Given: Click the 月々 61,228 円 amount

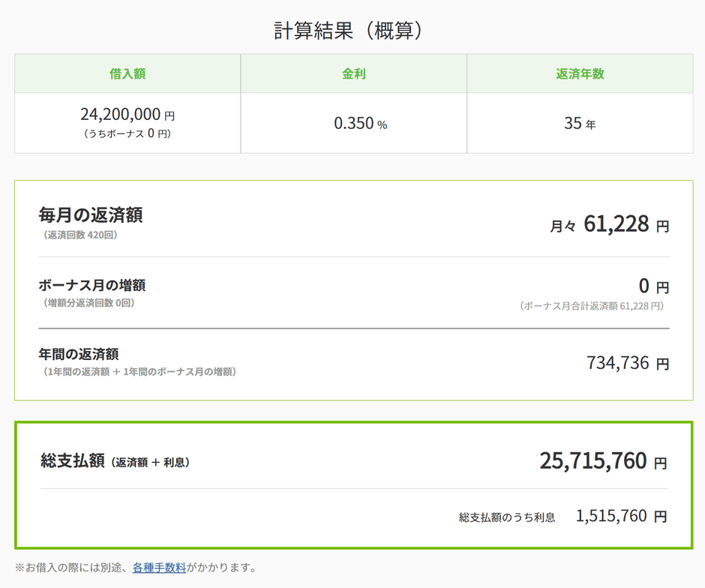Looking at the screenshot, I should click(609, 223).
